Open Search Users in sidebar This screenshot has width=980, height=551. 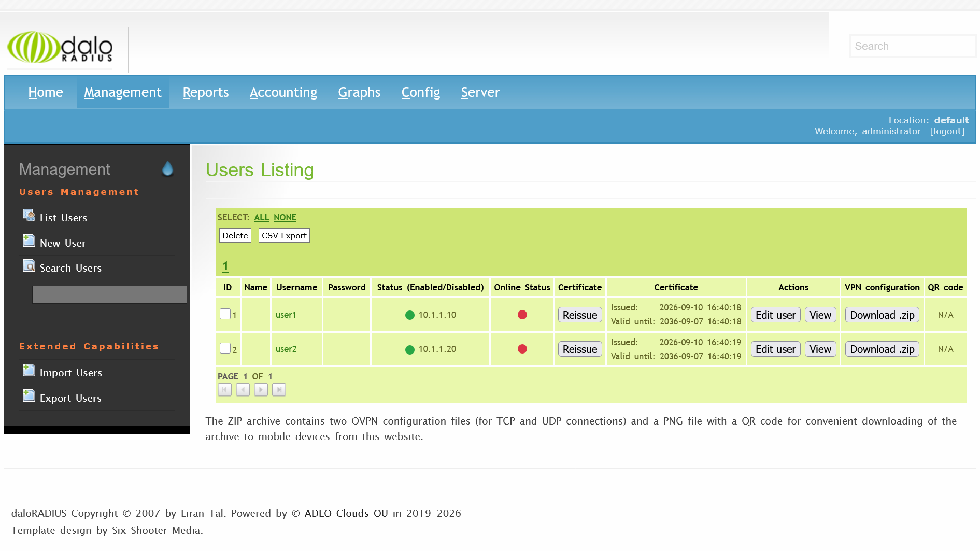pyautogui.click(x=70, y=268)
